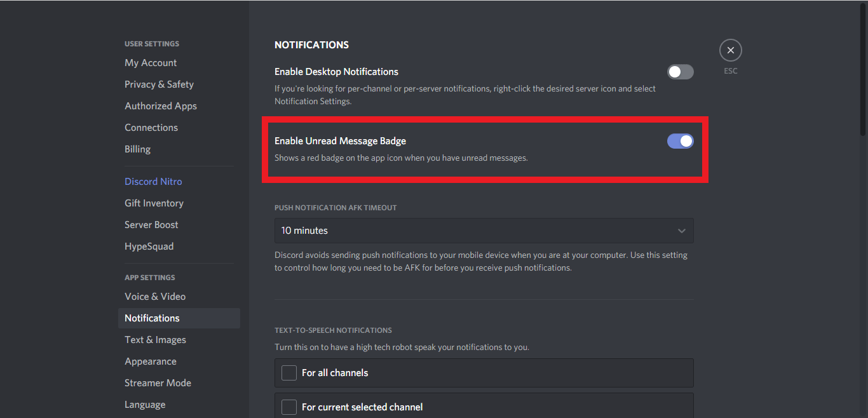Check the For all channels checkbox
Image resolution: width=868 pixels, height=418 pixels.
(289, 373)
